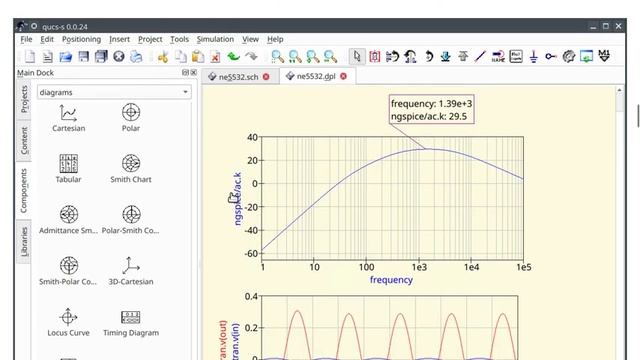Open the Libraries side tab
Viewport: 640px width, 360px height.
click(x=24, y=242)
